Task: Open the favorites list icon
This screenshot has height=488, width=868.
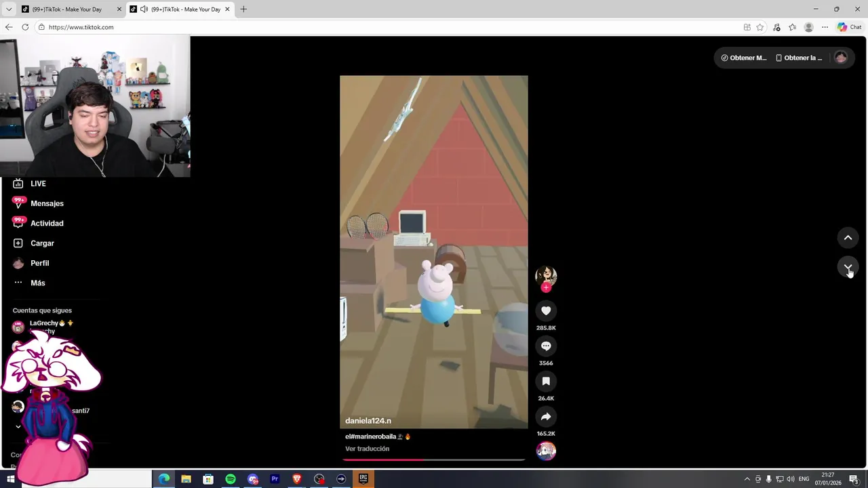Action: point(792,27)
